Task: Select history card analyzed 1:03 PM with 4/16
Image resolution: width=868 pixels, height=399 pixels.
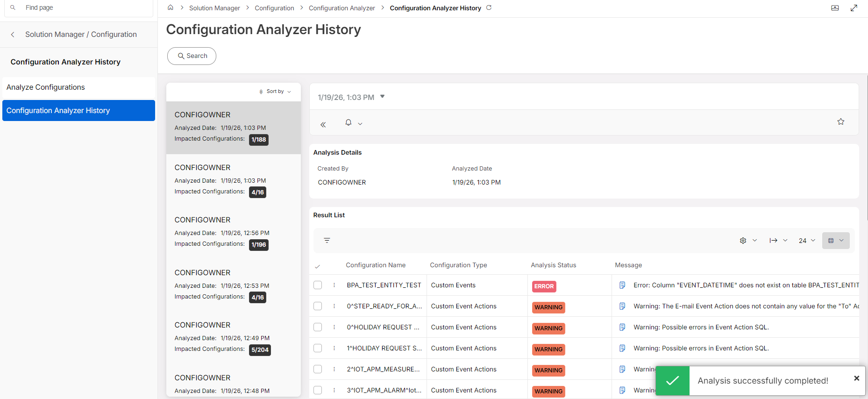Action: click(234, 180)
